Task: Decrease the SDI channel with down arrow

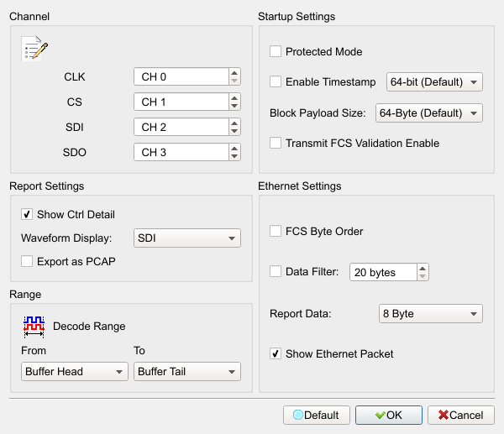Action: pos(234,131)
